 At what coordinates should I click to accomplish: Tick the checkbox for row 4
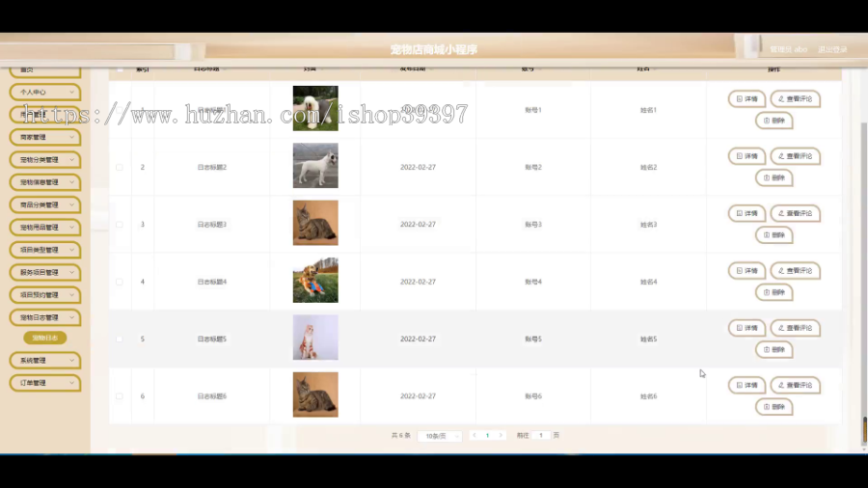(x=120, y=282)
